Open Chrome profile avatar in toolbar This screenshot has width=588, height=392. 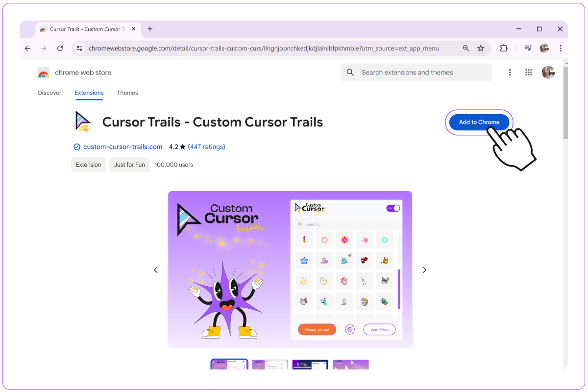(544, 48)
